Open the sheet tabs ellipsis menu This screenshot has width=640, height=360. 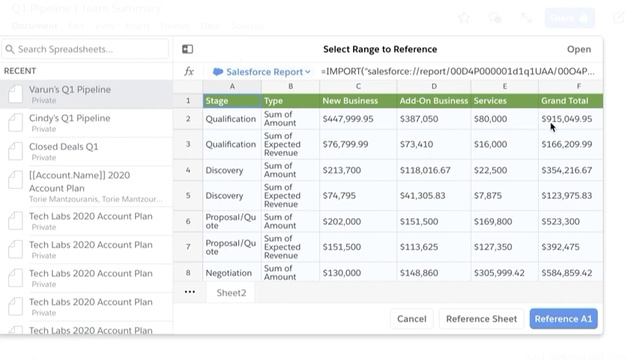click(x=190, y=292)
